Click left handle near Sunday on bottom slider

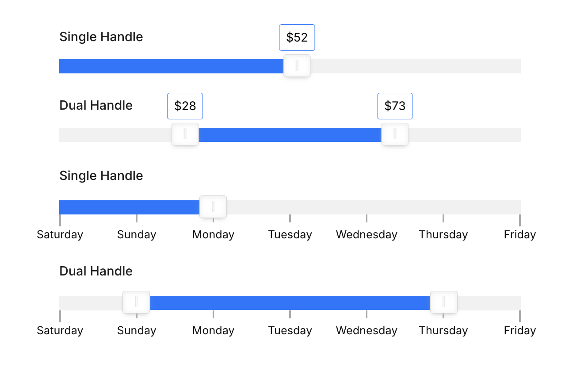click(136, 302)
